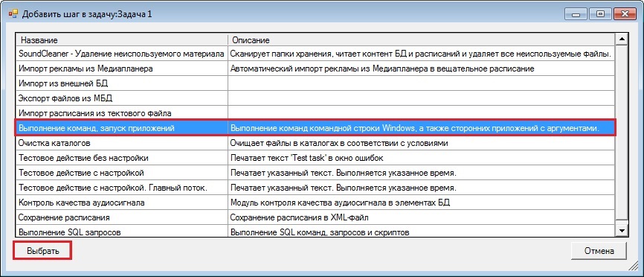
Task: Click the window icon in title bar
Action: [x=13, y=13]
